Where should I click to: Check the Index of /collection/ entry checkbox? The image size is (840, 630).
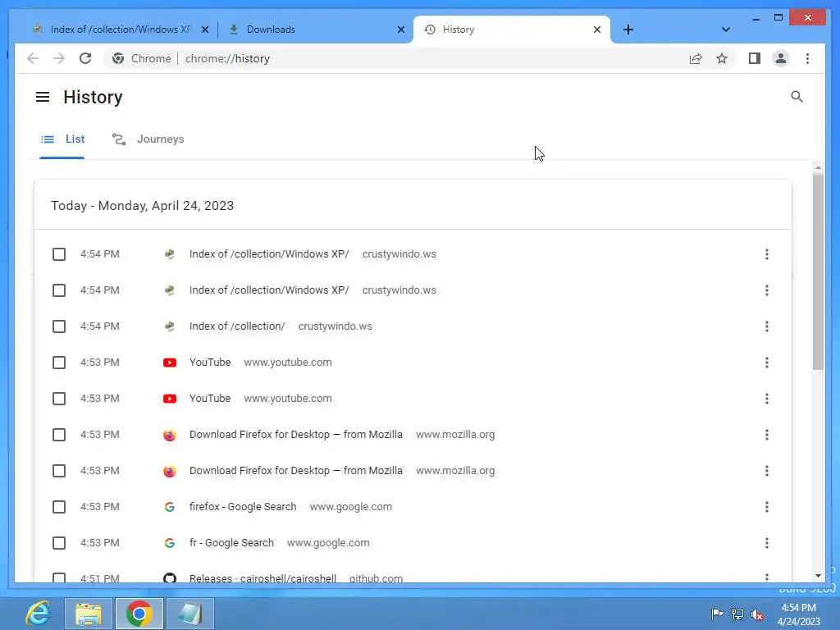tap(59, 326)
